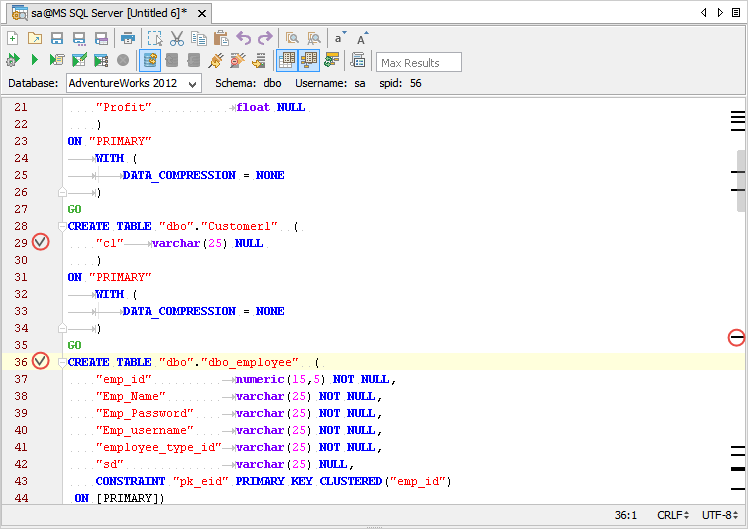
Task: Go to the previous tab with left arrow
Action: click(704, 13)
